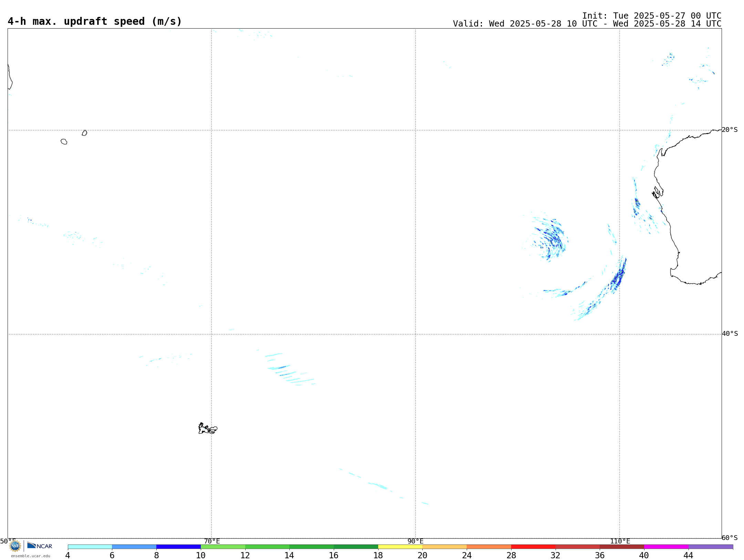
Task: Click the 40–44 m/s magenta colorbar swatch
Action: (x=666, y=547)
